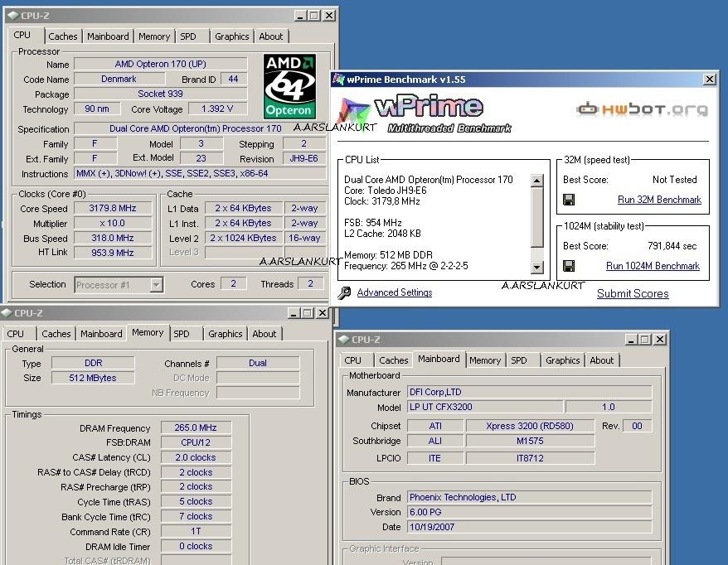The image size is (728, 565).
Task: Click the DRAM Frequency 265.0 MHz value
Action: [x=196, y=427]
